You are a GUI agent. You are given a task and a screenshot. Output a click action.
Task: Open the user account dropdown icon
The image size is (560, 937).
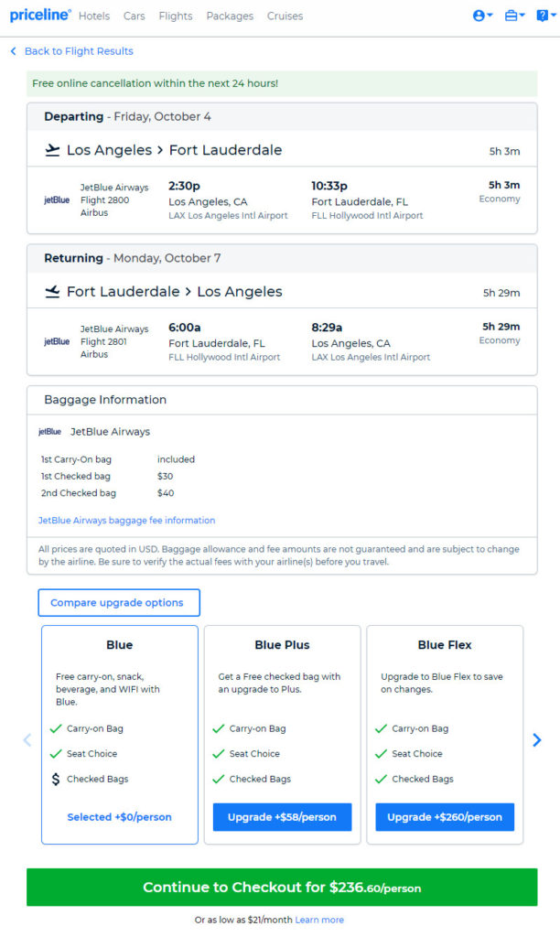tap(482, 16)
